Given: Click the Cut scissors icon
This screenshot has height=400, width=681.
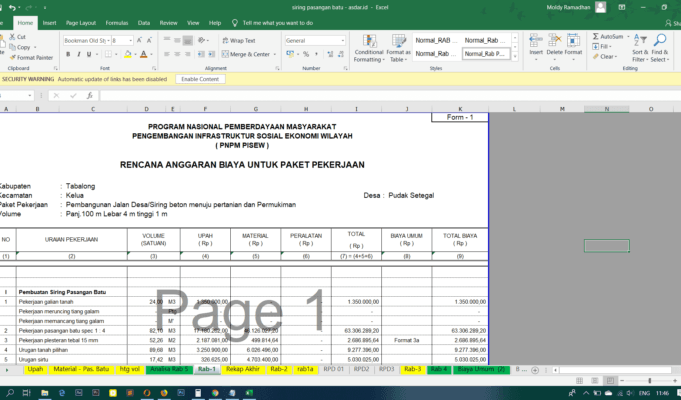Looking at the screenshot, I should coord(11,36).
